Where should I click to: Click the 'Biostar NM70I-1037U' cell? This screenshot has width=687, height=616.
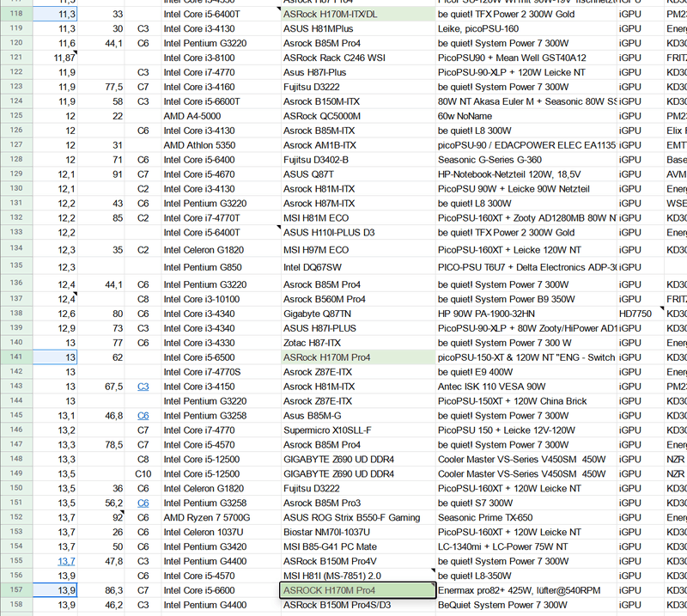coord(358,532)
